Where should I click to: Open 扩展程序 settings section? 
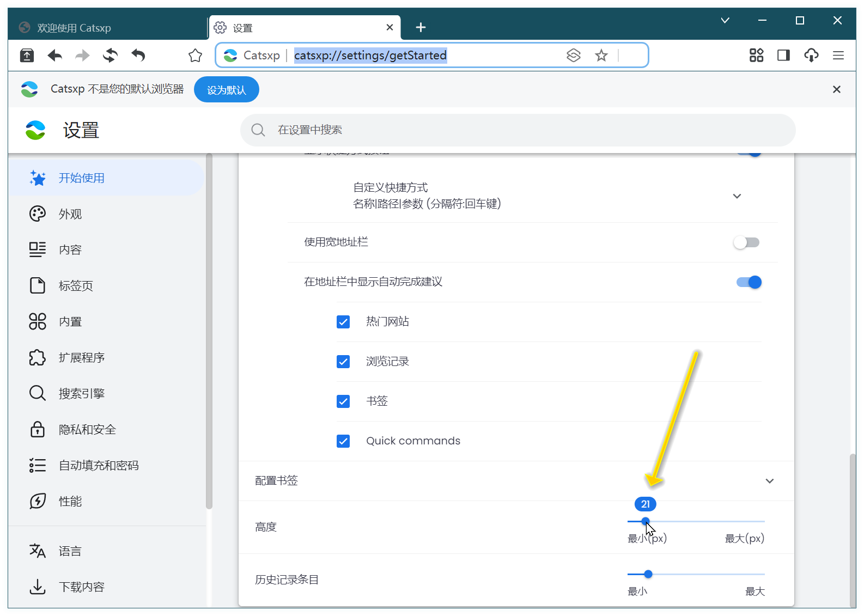[x=106, y=357]
